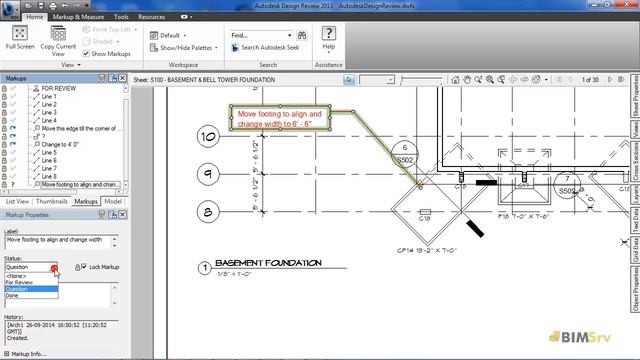Choose Done from the Status list
The height and width of the screenshot is (360, 640).
pos(31,296)
